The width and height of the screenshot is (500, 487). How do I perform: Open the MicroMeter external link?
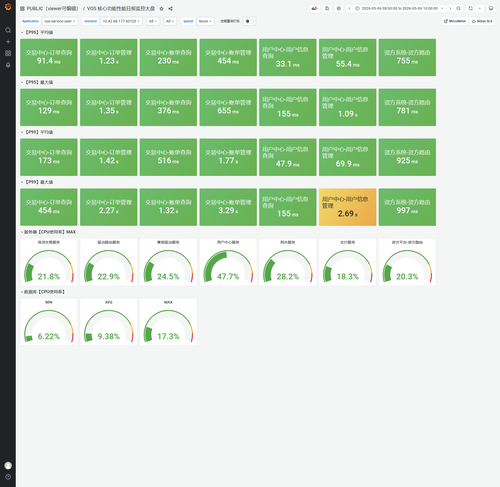[455, 21]
